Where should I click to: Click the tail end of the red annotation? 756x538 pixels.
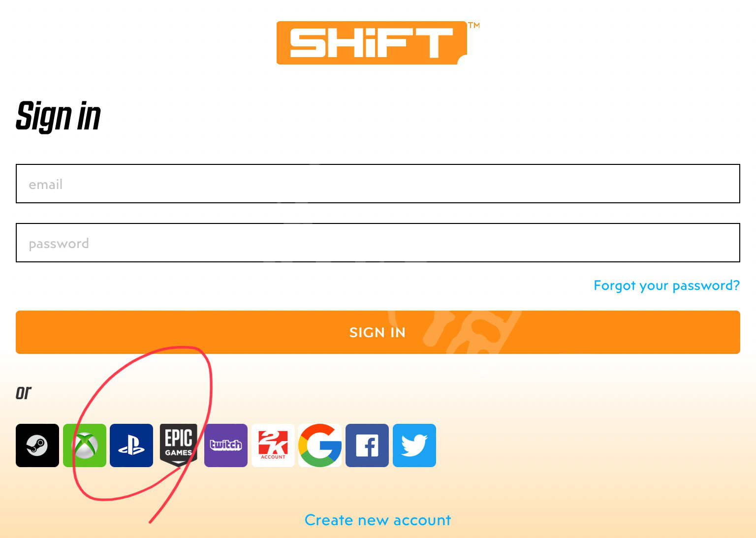coord(152,521)
